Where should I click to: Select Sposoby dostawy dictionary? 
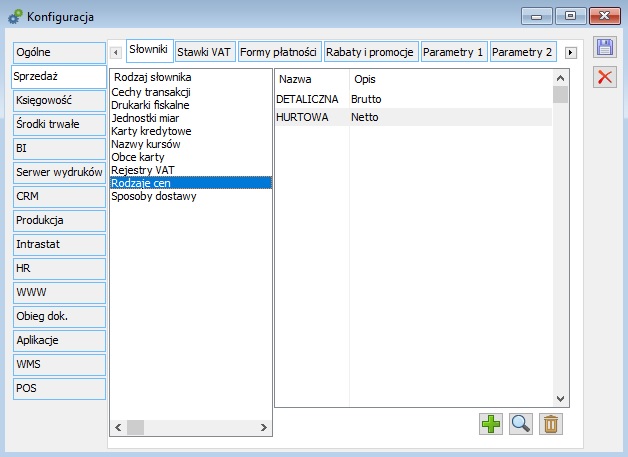(x=191, y=196)
